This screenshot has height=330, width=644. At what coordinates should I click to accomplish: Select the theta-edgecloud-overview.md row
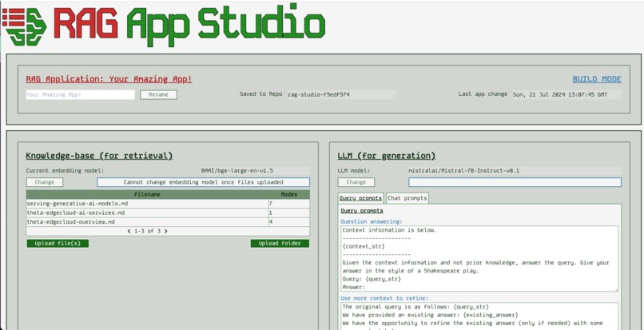coord(168,222)
